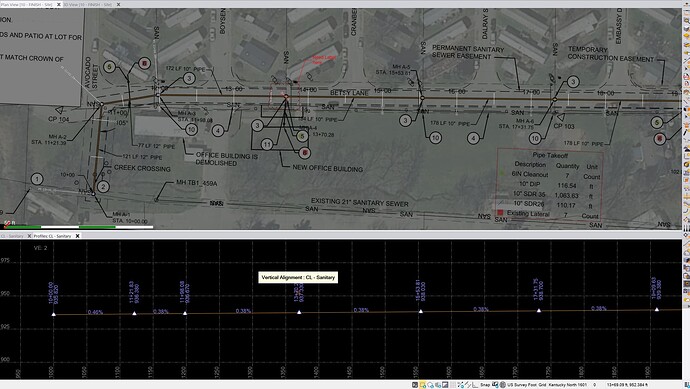
Task: Close the Profiles: CL - Sanitary tab
Action: (77, 236)
